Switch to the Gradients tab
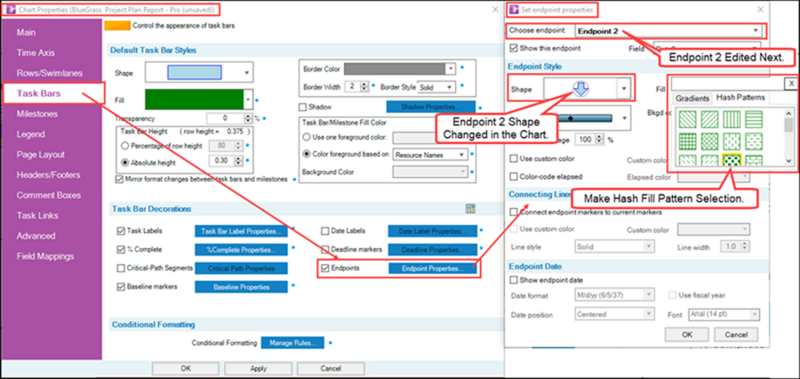800x379 pixels. click(x=692, y=98)
